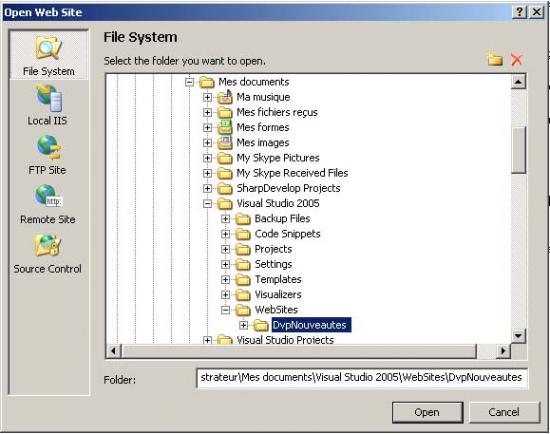This screenshot has height=434, width=550.
Task: Collapse the Visual Studio 2005 folder
Action: (x=208, y=203)
